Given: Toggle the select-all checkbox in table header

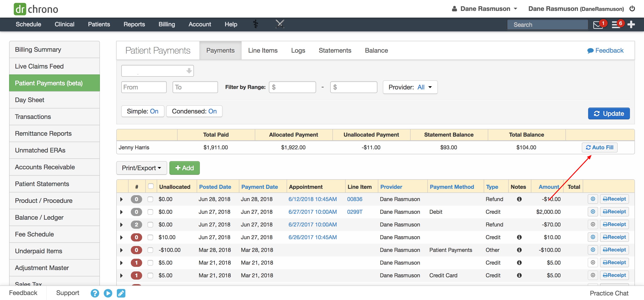Looking at the screenshot, I should pos(151,186).
